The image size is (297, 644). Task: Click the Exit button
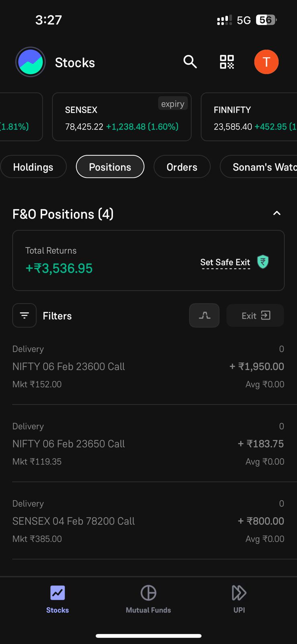pos(255,315)
